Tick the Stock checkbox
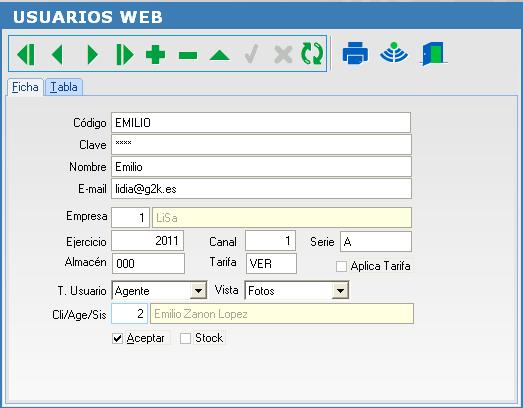The height and width of the screenshot is (408, 523). coord(185,338)
